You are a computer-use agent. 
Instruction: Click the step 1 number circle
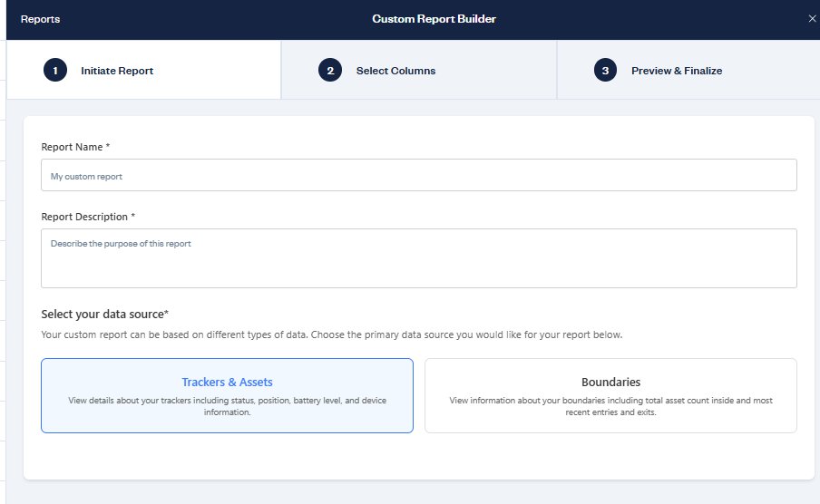54,71
